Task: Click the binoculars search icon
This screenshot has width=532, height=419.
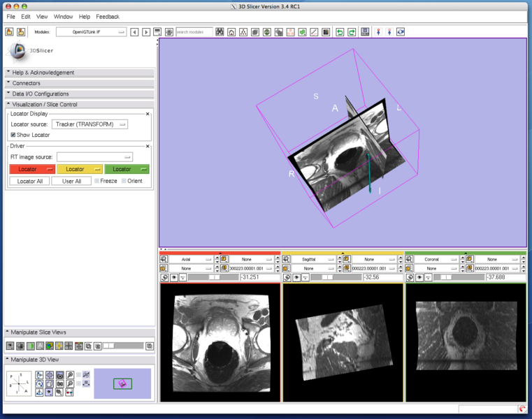Action: [x=220, y=32]
